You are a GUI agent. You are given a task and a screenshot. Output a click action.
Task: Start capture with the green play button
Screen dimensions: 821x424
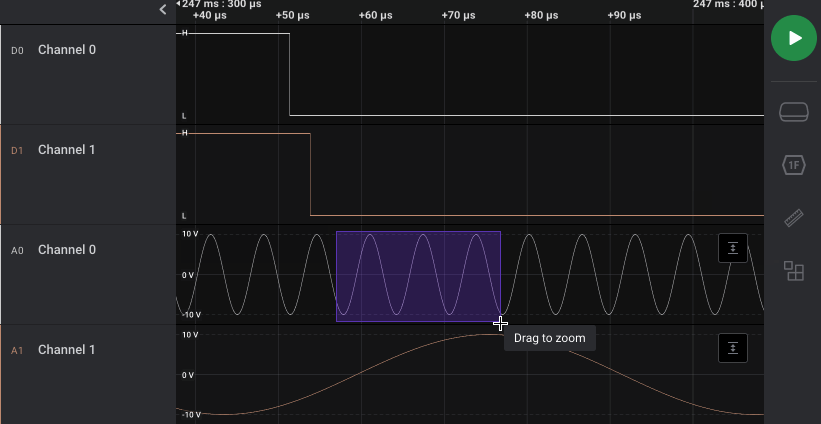(x=794, y=38)
